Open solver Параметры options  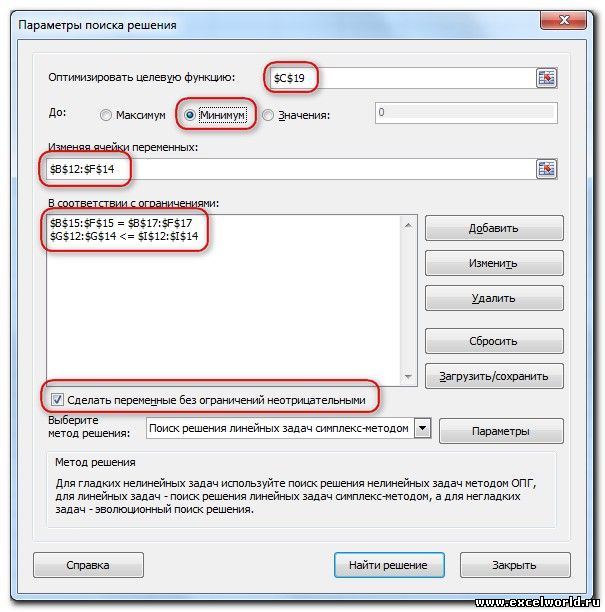[501, 431]
